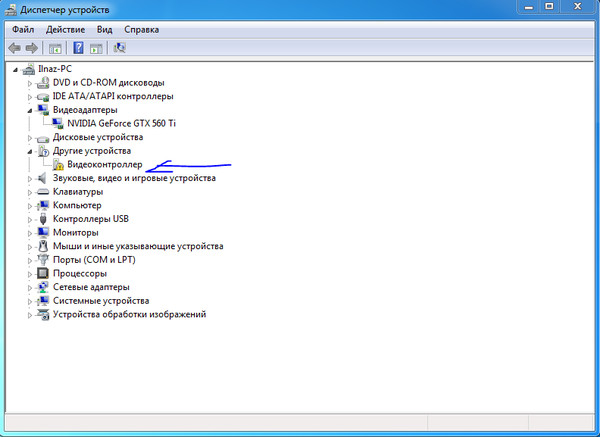Image resolution: width=600 pixels, height=437 pixels.
Task: Select Видеоадаптеры category label
Action: pos(85,110)
